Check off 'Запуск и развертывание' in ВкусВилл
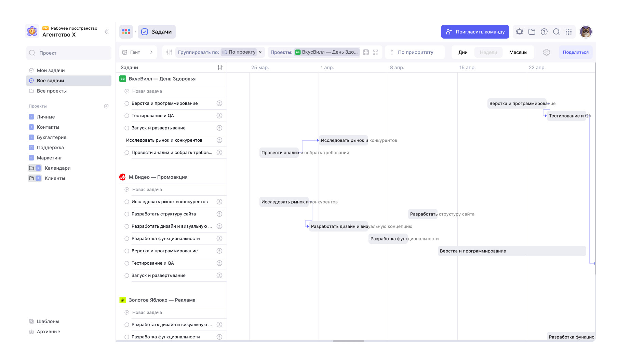The width and height of the screenshot is (618, 364). coord(127,128)
